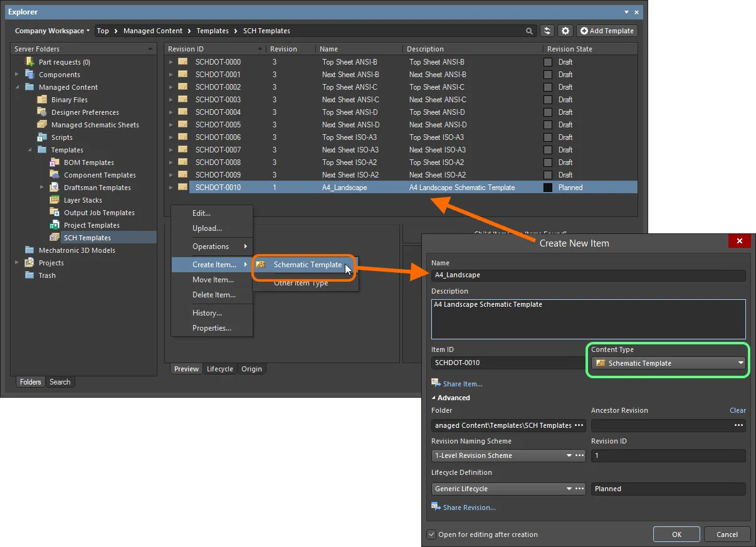
Task: Click the Project Templates folder icon
Action: pos(55,225)
